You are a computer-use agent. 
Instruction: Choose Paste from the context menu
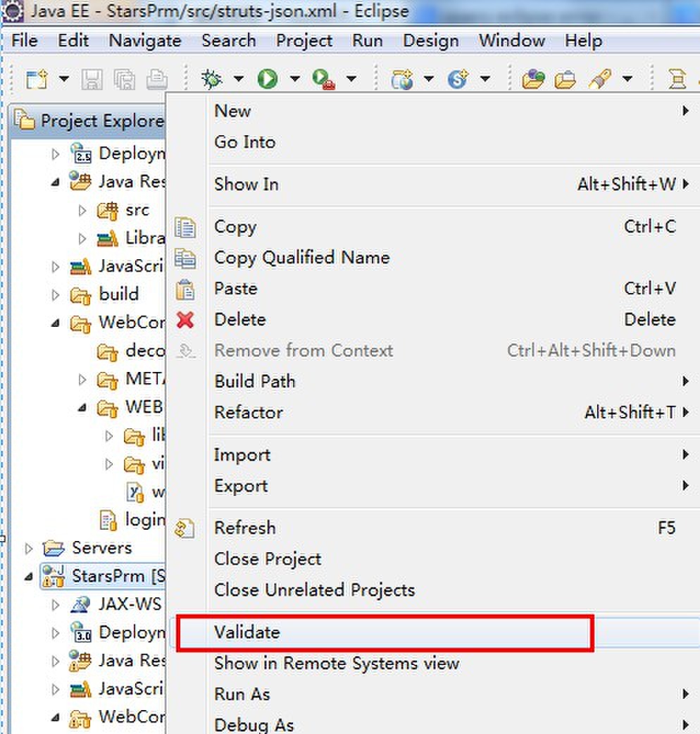coord(432,289)
